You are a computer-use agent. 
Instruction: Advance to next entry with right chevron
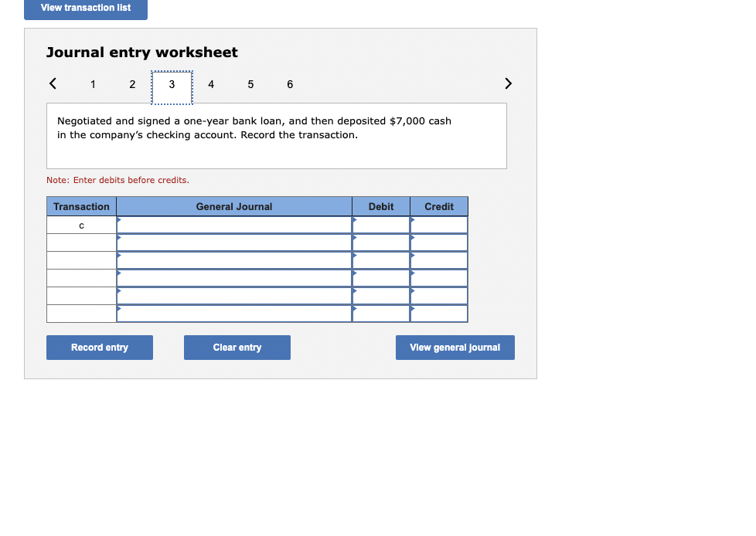[x=508, y=83]
